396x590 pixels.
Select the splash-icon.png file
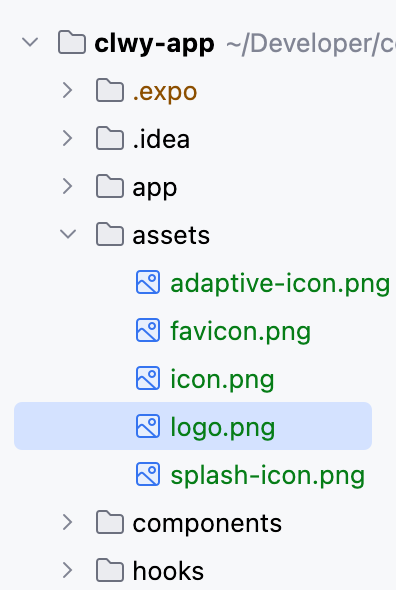(x=268, y=475)
